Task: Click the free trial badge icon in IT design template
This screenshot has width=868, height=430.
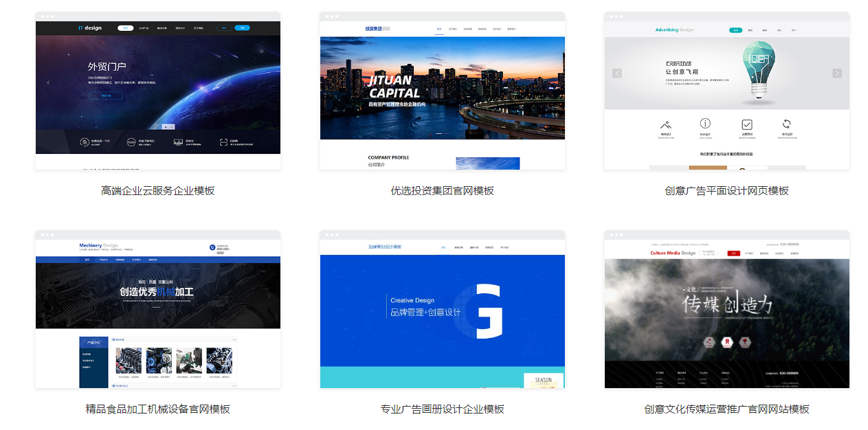Action: [85, 142]
